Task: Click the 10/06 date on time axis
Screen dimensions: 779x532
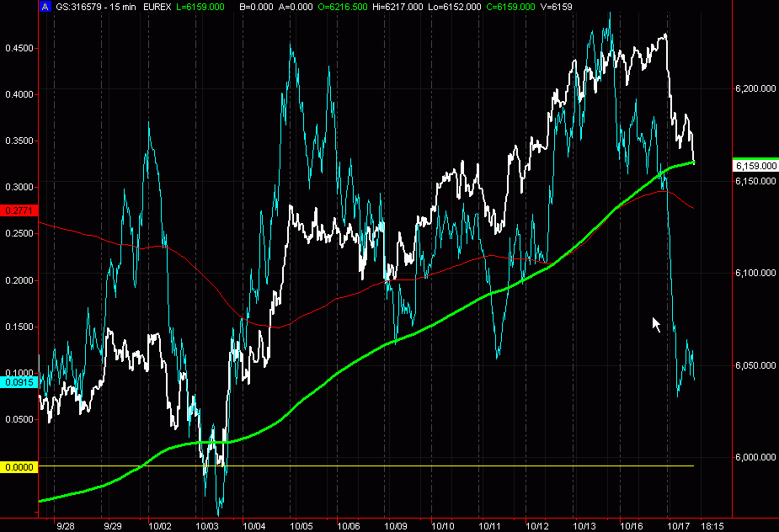Action: click(x=349, y=526)
